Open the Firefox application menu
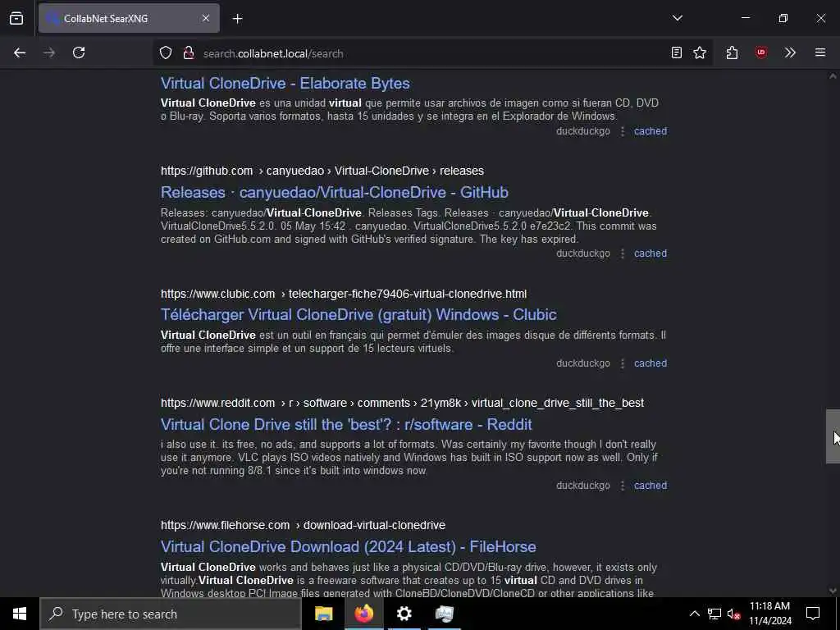Viewport: 840px width, 630px height. pos(820,52)
